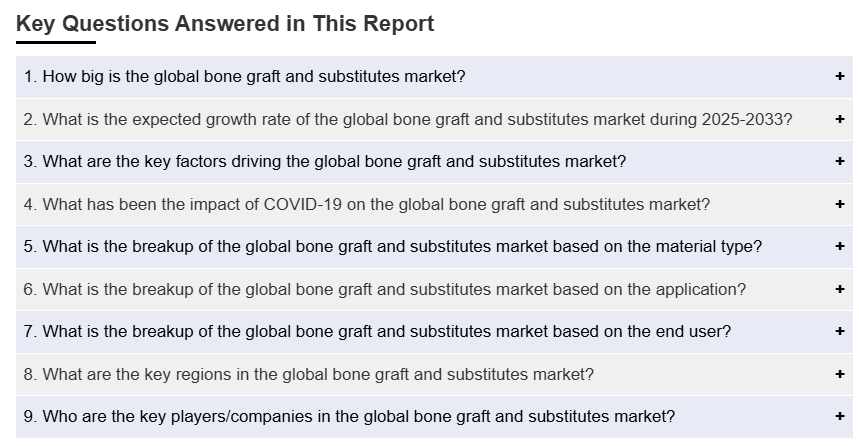The image size is (859, 446).
Task: Click plus icon for question 1
Action: 839,77
